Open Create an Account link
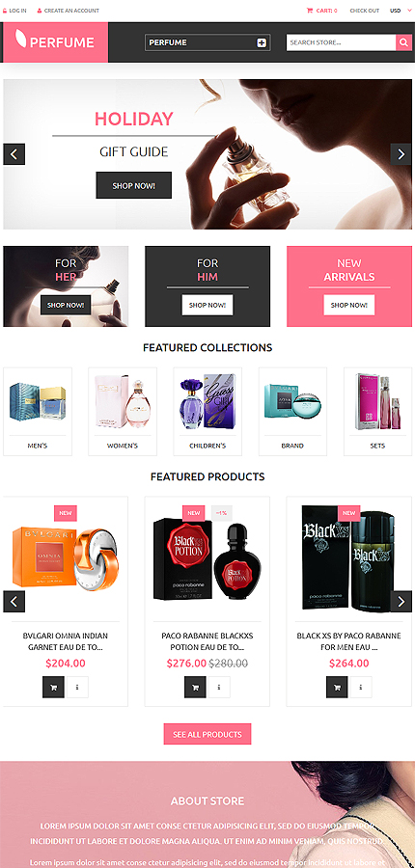Screen dimensions: 415x868 69,11
